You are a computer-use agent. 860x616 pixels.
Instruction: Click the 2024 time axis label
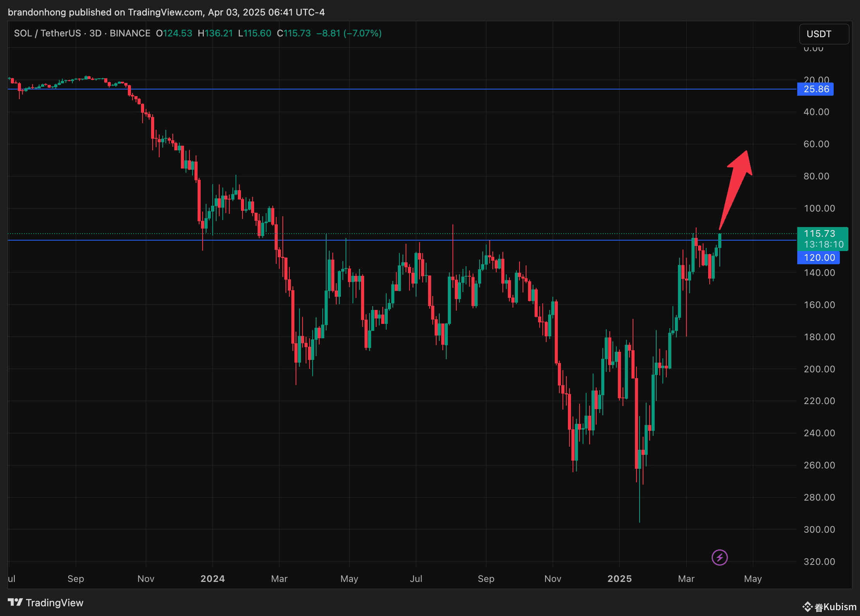click(213, 579)
